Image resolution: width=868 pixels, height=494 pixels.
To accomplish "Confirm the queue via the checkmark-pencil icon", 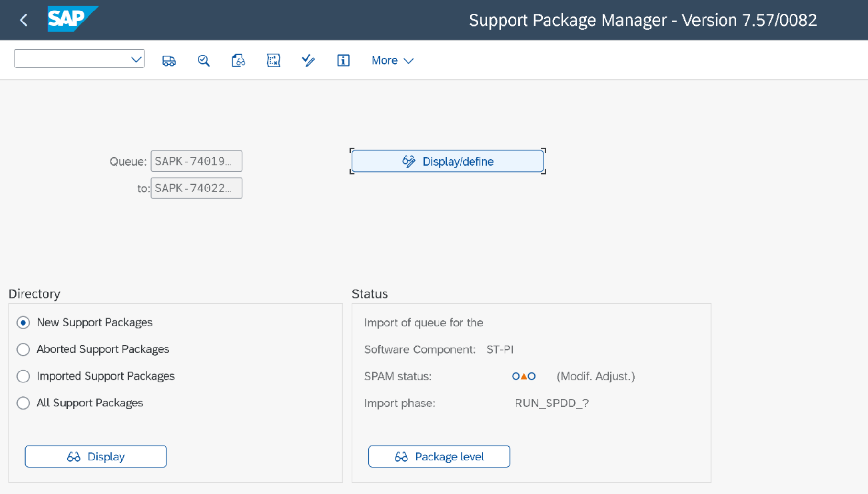I will [308, 60].
